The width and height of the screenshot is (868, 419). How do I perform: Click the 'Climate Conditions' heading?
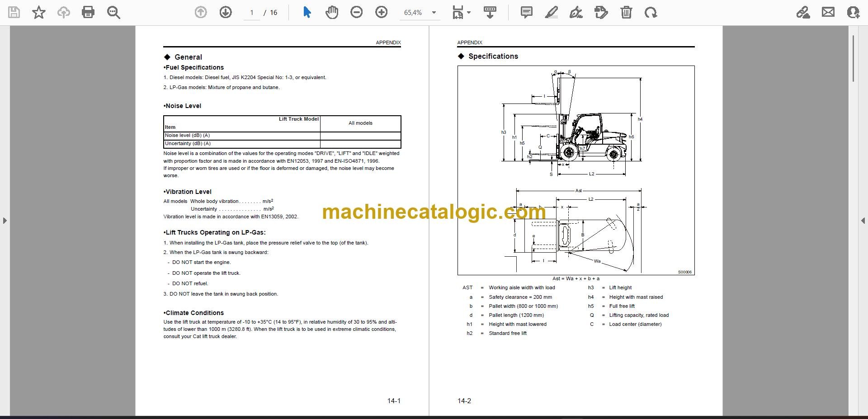(194, 313)
